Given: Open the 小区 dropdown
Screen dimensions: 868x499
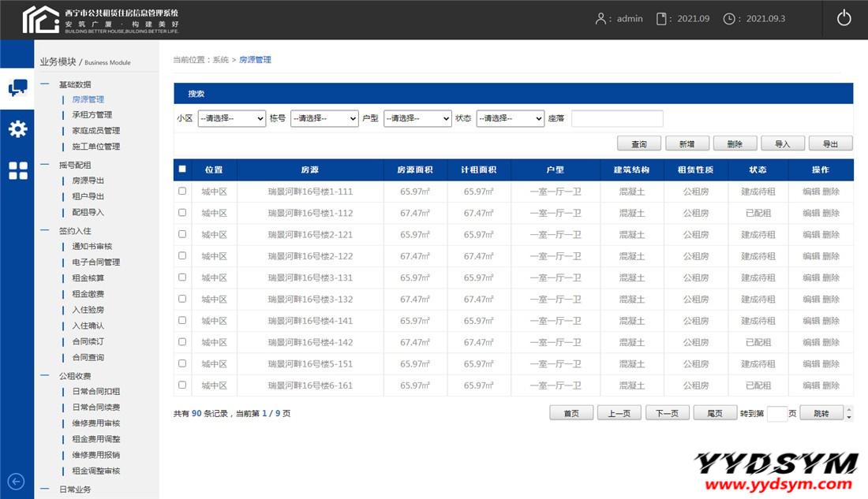Looking at the screenshot, I should click(x=231, y=118).
